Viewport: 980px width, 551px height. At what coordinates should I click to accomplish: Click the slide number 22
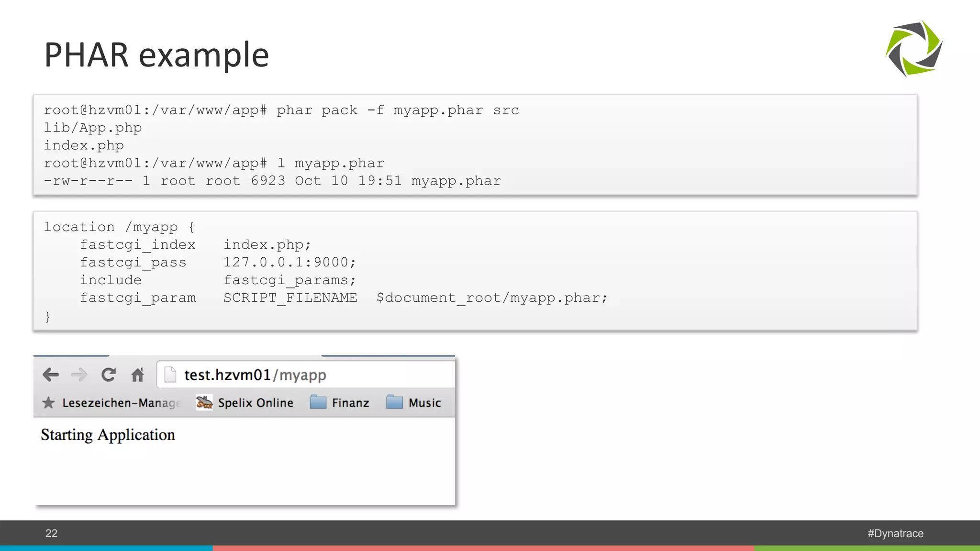click(51, 533)
